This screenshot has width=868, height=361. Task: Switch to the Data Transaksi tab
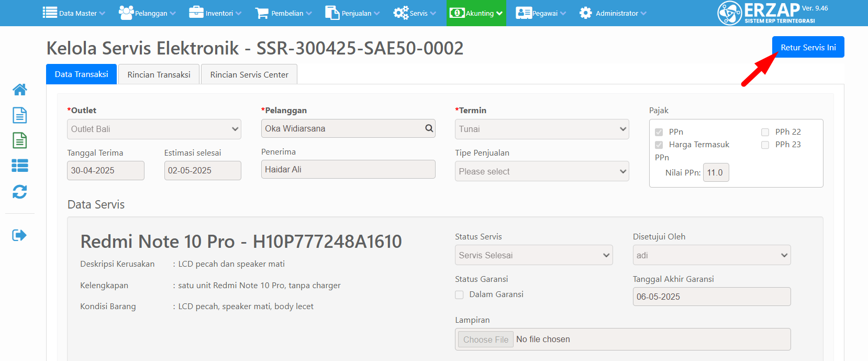click(x=81, y=74)
